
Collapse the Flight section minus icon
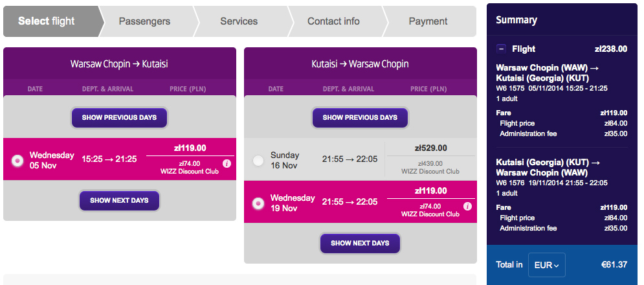coord(501,49)
